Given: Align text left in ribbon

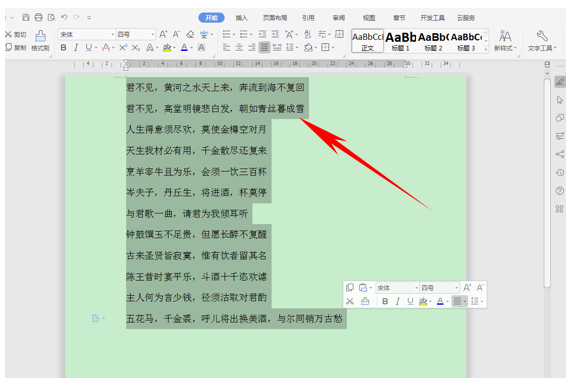Looking at the screenshot, I should coord(226,47).
